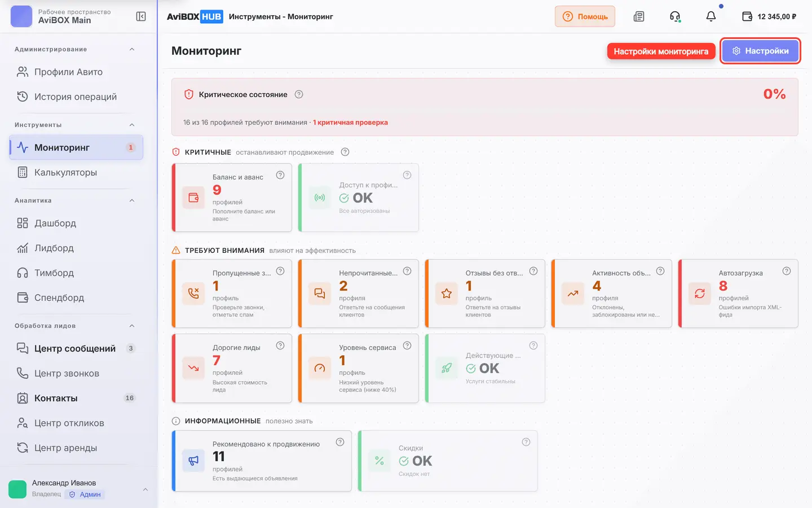The width and height of the screenshot is (812, 508).
Task: Open Центр сообщений in sidebar
Action: pos(76,348)
